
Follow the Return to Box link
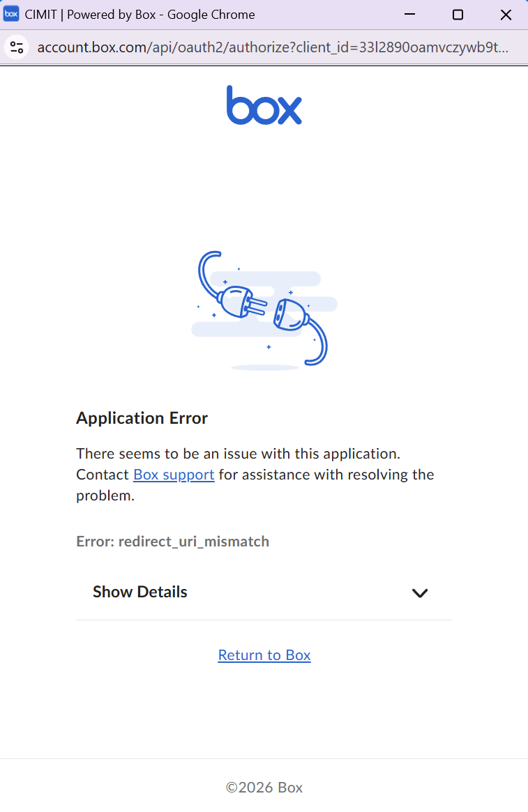click(x=264, y=655)
